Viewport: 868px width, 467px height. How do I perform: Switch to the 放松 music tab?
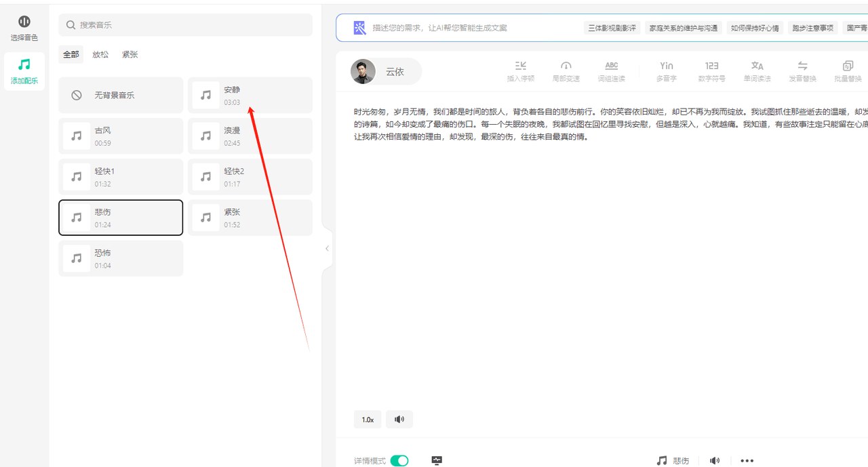click(x=100, y=54)
